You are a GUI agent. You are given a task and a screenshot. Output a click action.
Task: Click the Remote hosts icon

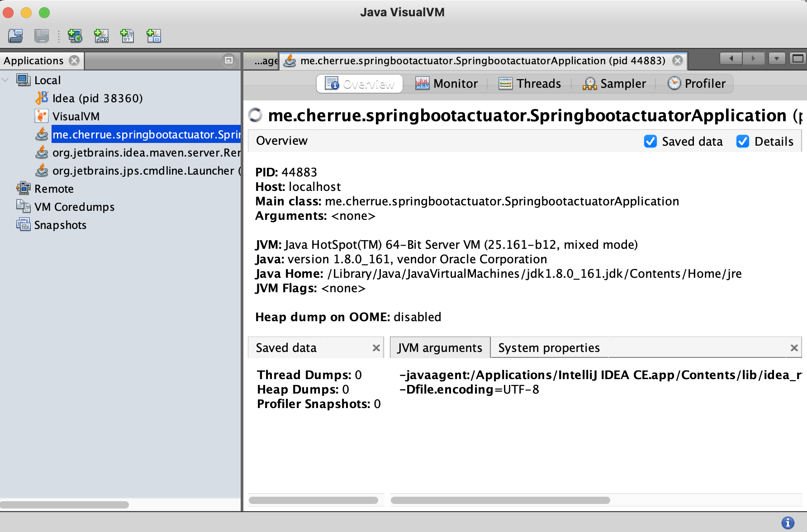(24, 188)
